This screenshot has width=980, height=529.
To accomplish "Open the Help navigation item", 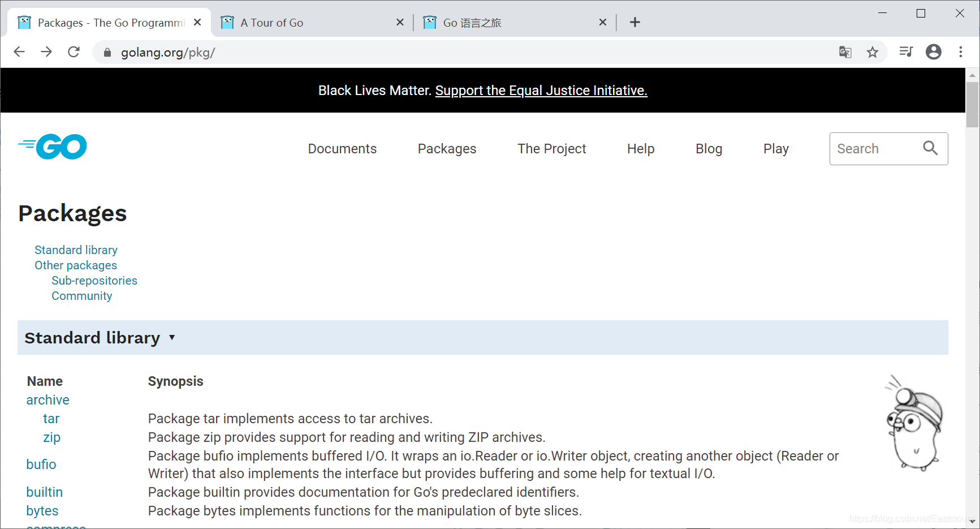I will 641,149.
